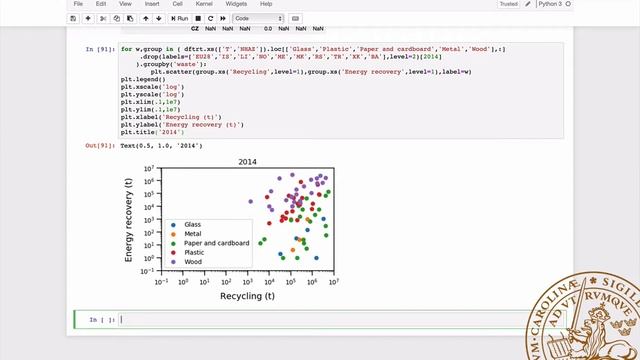Open the Kernel menu
This screenshot has width=640, height=360.
coord(204,4)
